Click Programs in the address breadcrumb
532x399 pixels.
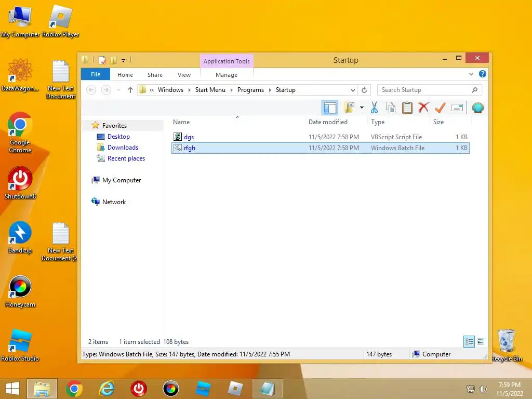[x=250, y=90]
